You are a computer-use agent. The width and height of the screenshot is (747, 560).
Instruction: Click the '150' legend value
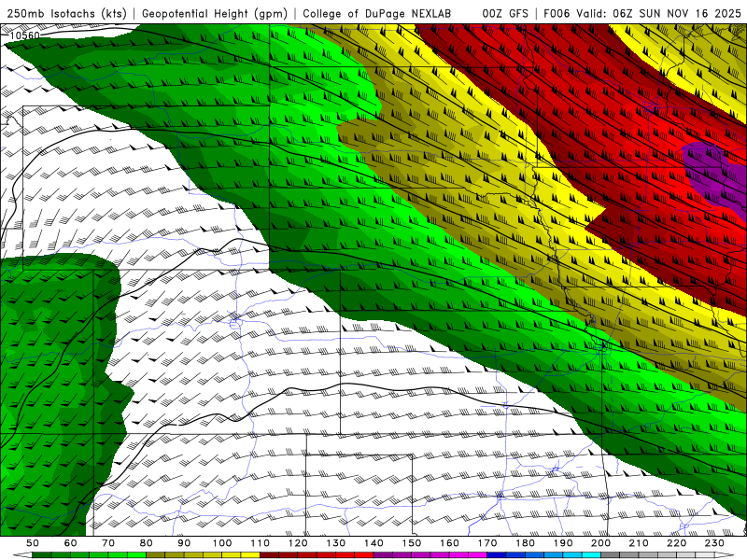412,543
